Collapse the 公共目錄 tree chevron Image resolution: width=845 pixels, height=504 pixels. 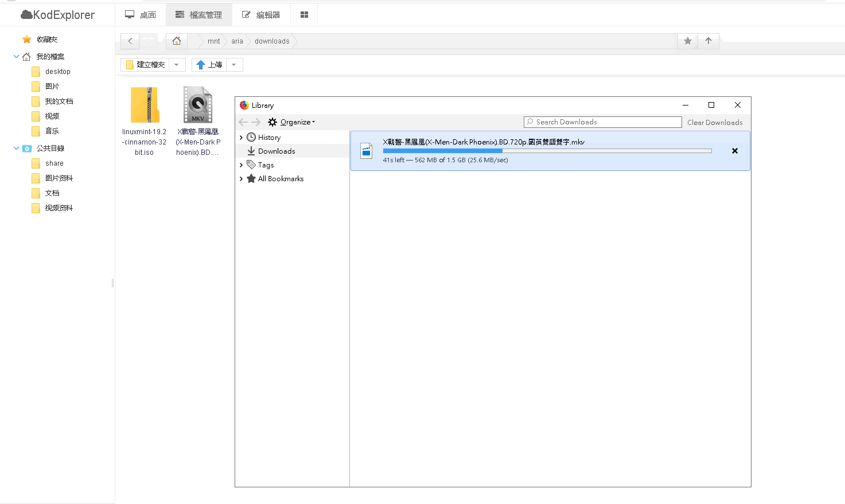point(16,148)
